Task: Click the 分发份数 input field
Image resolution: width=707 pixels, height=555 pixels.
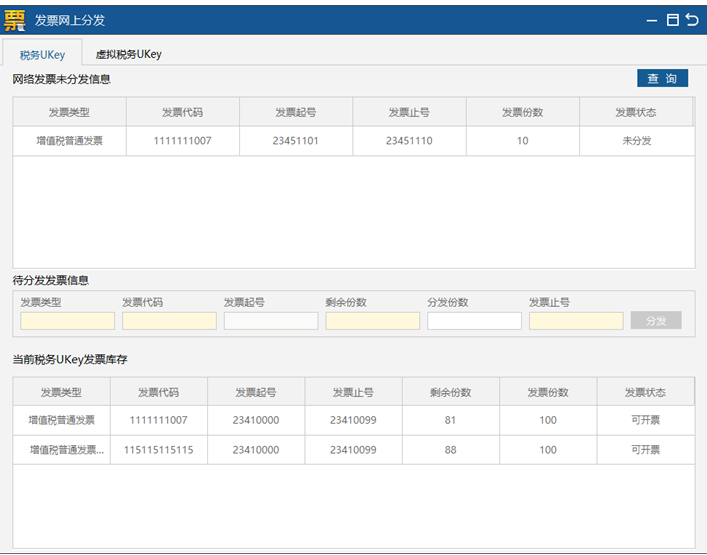Action: [474, 321]
